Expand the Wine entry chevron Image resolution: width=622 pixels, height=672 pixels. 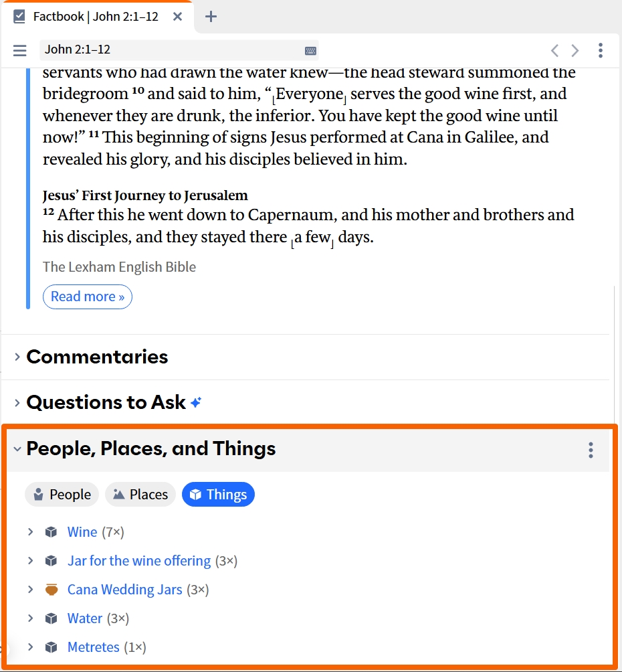tap(30, 532)
